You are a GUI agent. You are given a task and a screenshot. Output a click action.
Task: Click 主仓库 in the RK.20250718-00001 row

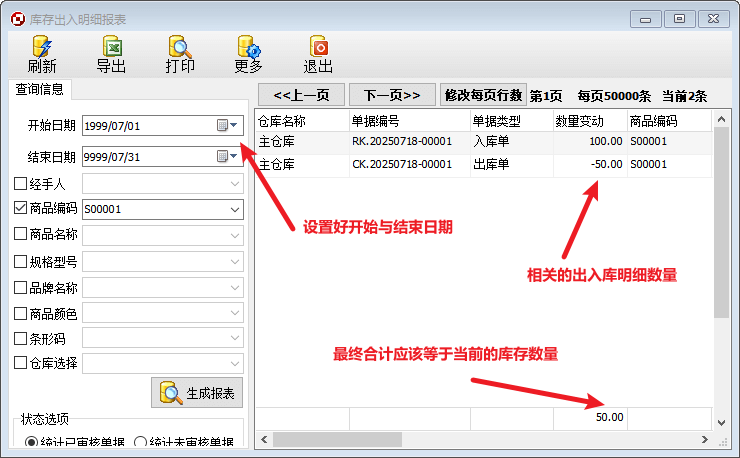pyautogui.click(x=302, y=142)
